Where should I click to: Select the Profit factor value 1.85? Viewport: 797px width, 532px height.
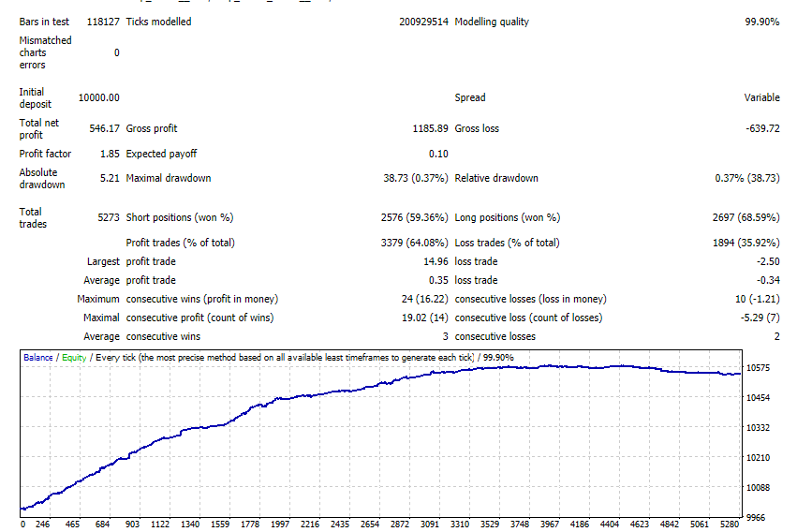(110, 154)
